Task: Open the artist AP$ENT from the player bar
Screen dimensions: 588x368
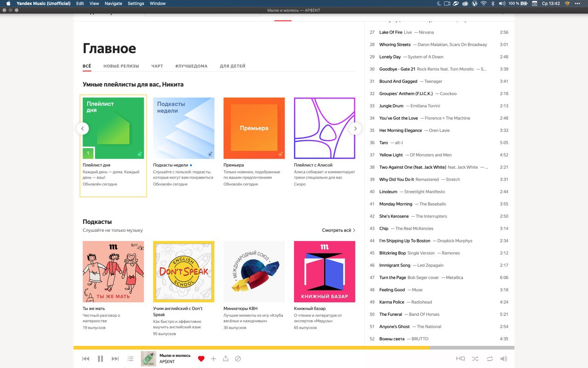Action: click(167, 362)
